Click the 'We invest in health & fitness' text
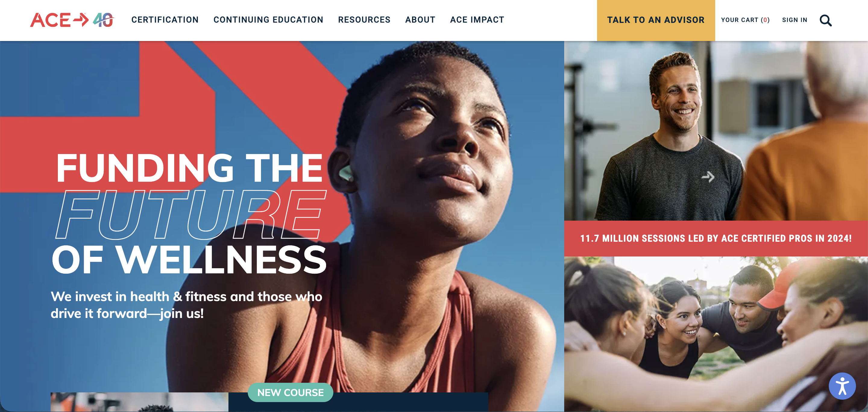The height and width of the screenshot is (412, 868). click(x=186, y=305)
